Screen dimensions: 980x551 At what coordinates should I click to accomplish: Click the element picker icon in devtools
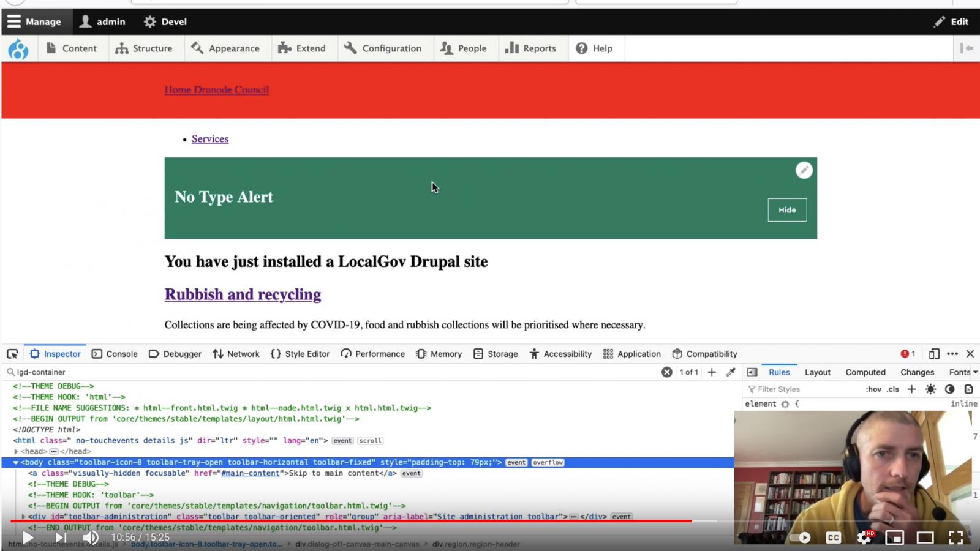pyautogui.click(x=12, y=354)
